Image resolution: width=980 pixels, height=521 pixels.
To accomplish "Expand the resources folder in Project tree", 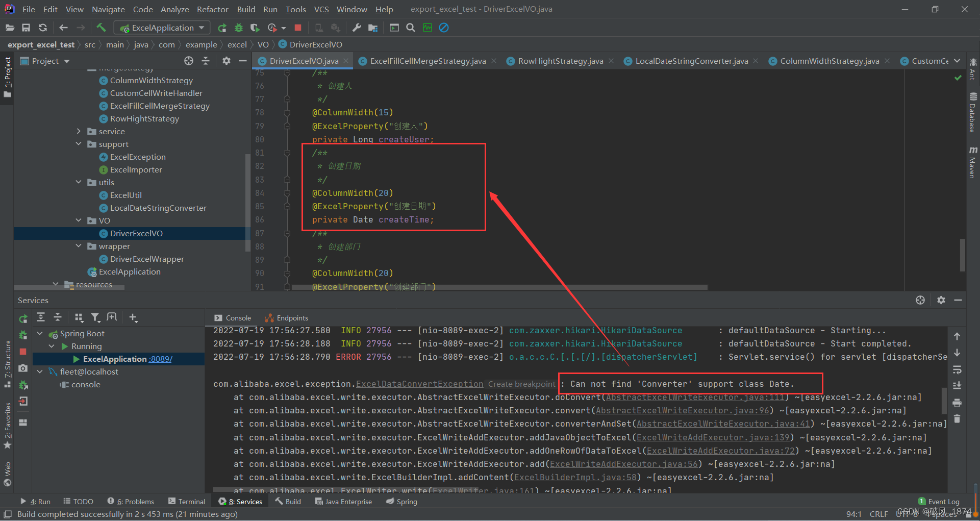I will (56, 284).
